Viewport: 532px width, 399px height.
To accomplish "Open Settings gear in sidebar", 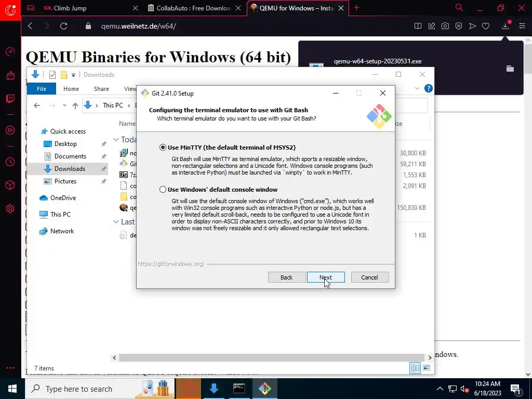I will point(10,208).
